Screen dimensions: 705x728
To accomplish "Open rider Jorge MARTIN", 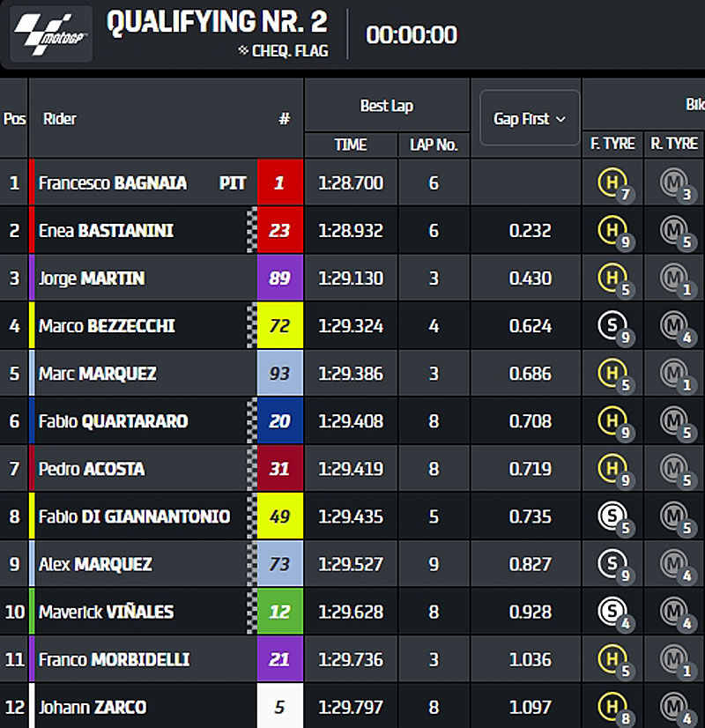I will click(x=92, y=279).
